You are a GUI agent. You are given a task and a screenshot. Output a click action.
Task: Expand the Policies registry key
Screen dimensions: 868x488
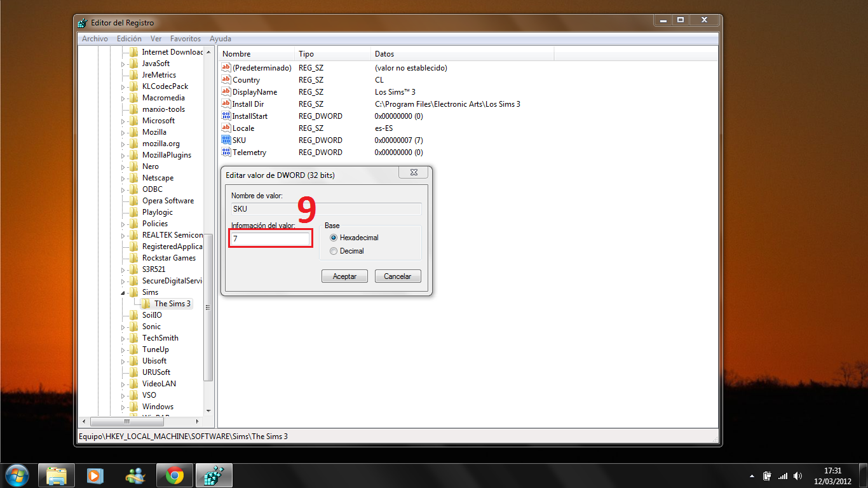coord(123,224)
